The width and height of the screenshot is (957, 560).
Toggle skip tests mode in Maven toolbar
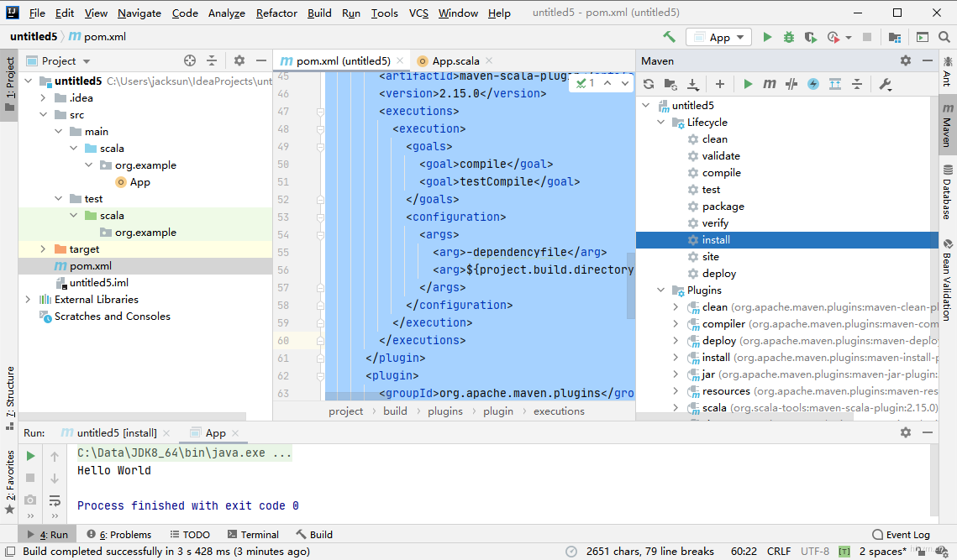[x=813, y=84]
